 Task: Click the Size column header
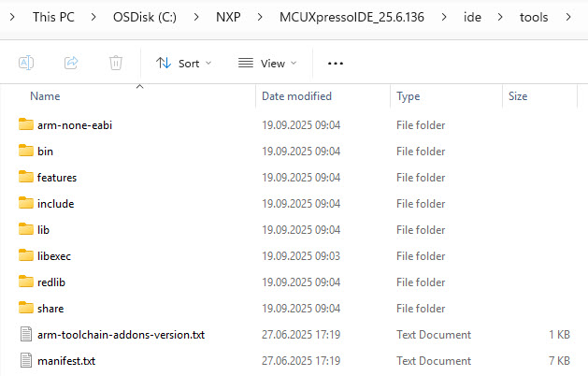coord(518,95)
